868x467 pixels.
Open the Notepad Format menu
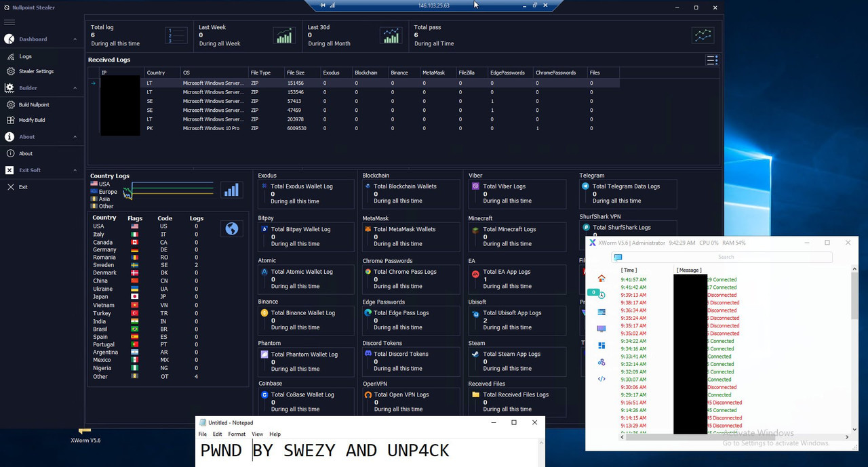point(237,434)
